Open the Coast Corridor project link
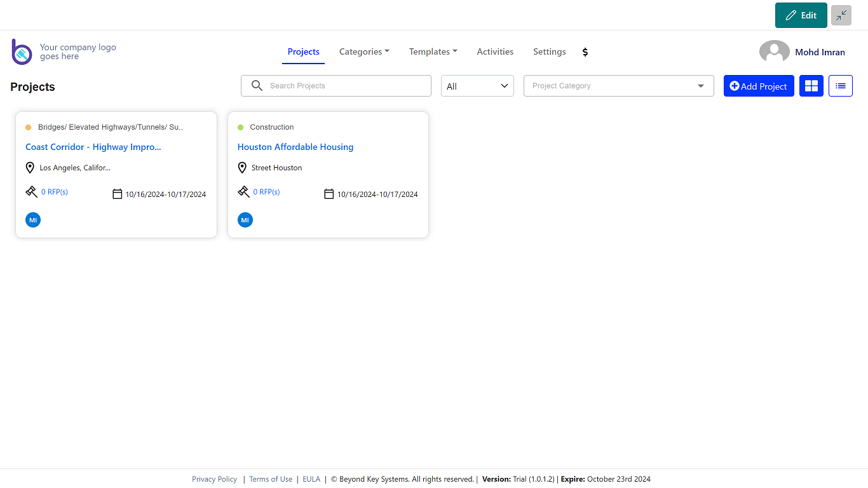The image size is (868, 488). click(93, 147)
